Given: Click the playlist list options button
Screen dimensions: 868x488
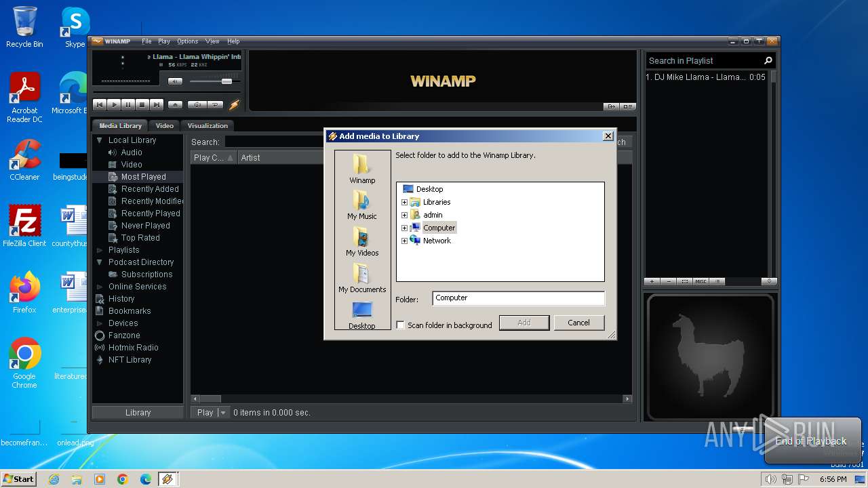Looking at the screenshot, I should tap(717, 281).
